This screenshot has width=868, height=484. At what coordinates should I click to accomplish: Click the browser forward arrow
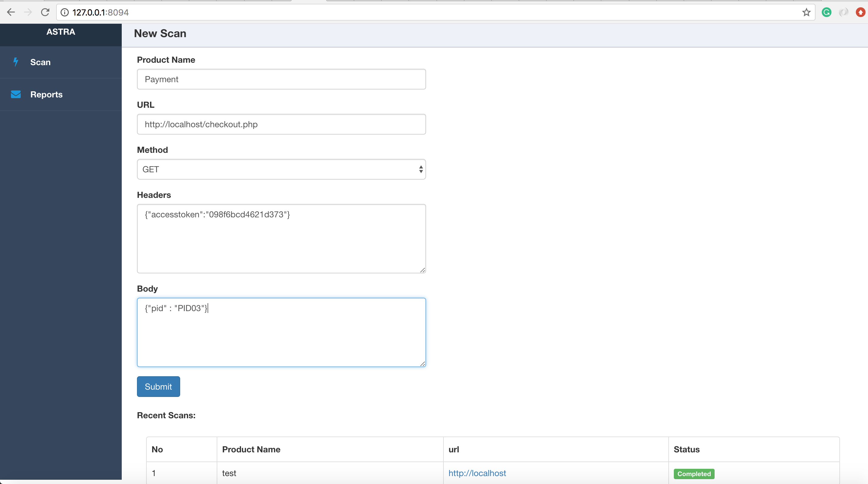click(28, 12)
